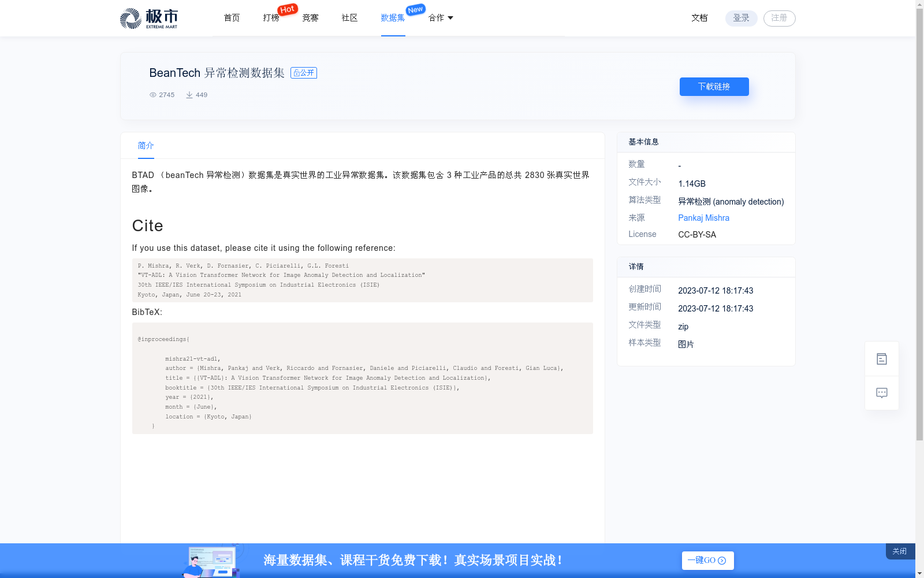Screen dimensions: 924x578
Task: Click the 异常检测 (anomaly detection) value
Action: pyautogui.click(x=731, y=202)
